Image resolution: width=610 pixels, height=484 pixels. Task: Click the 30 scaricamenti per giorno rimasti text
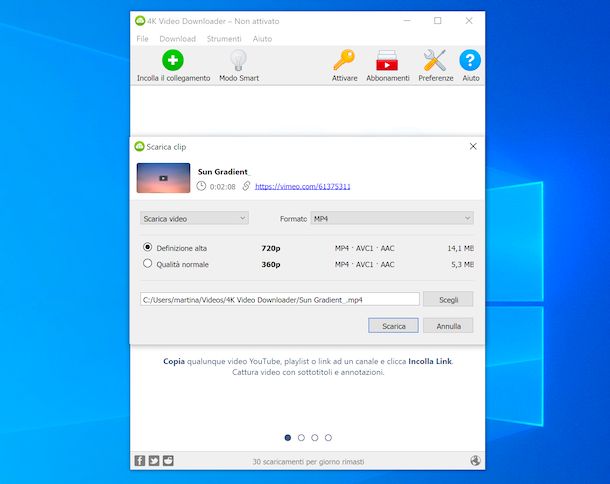pyautogui.click(x=308, y=461)
